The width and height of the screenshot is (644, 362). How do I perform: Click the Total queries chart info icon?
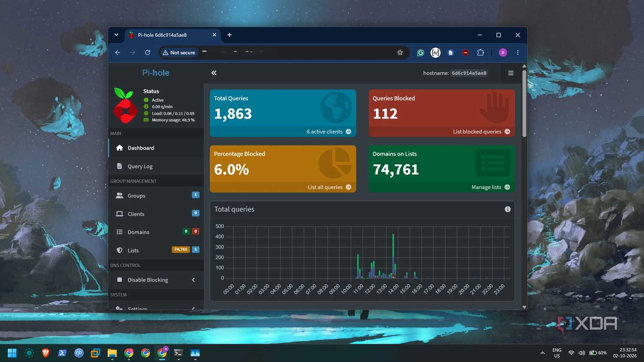pos(507,209)
